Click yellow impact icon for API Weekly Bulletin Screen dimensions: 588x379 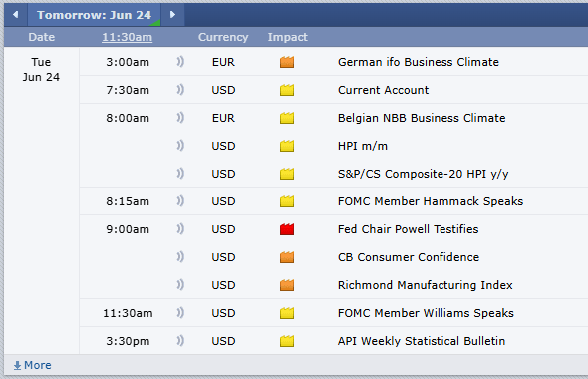(x=287, y=341)
